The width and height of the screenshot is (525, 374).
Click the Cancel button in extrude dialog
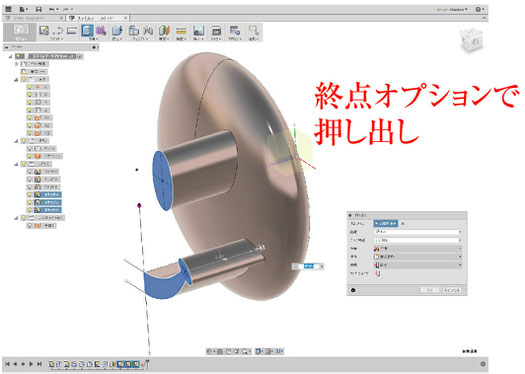452,290
